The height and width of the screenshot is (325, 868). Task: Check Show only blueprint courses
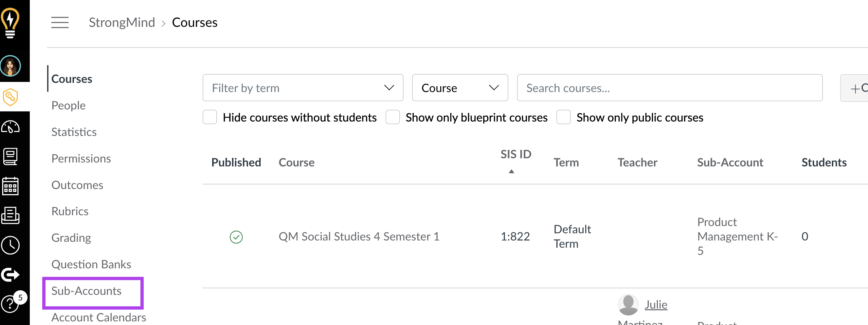(392, 117)
